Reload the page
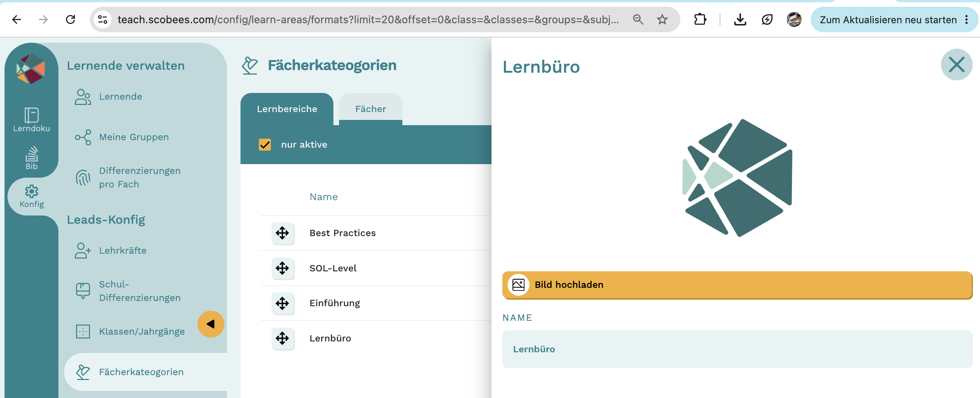 [x=70, y=19]
